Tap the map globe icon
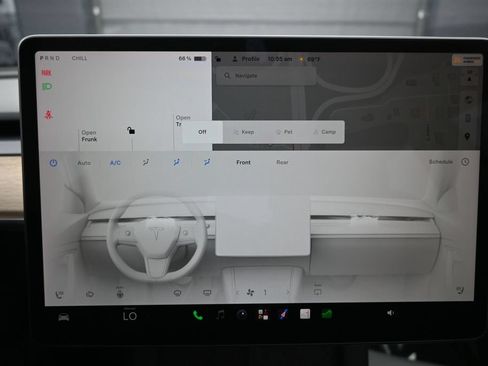 468,100
